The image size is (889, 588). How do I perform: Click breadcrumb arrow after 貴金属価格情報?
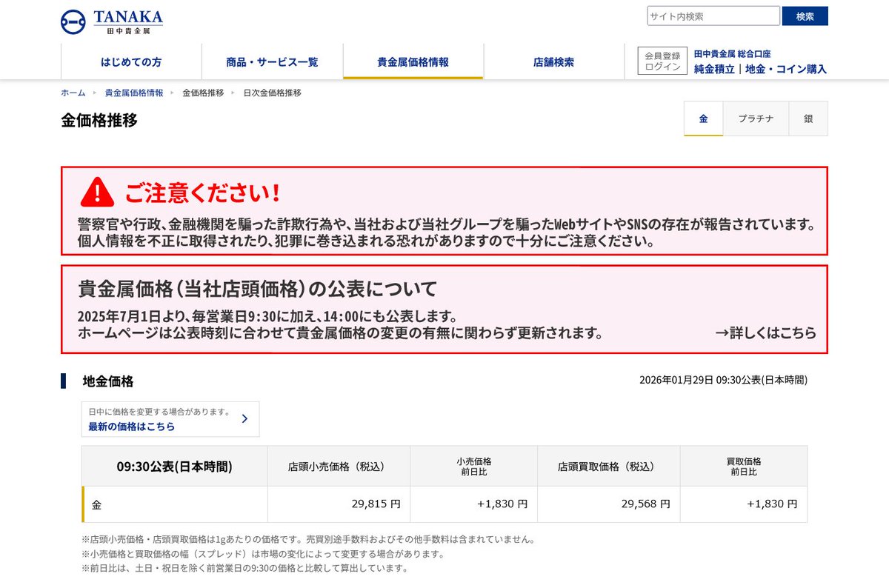pos(171,93)
